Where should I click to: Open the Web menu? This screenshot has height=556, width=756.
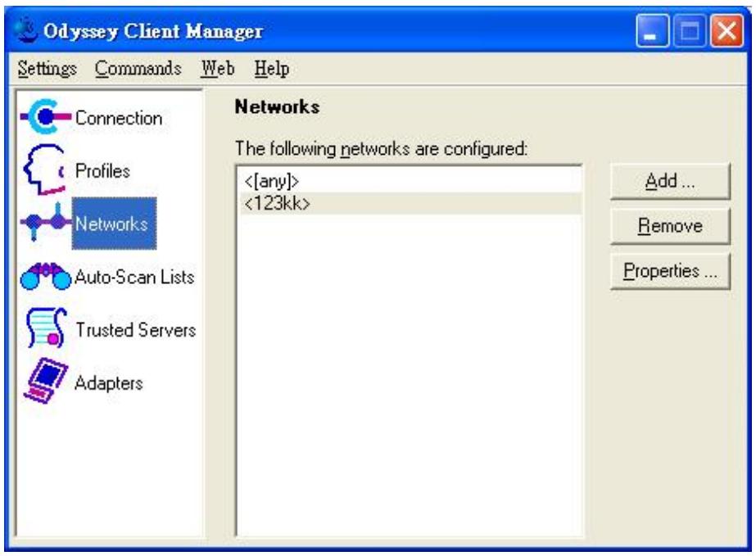coord(218,69)
